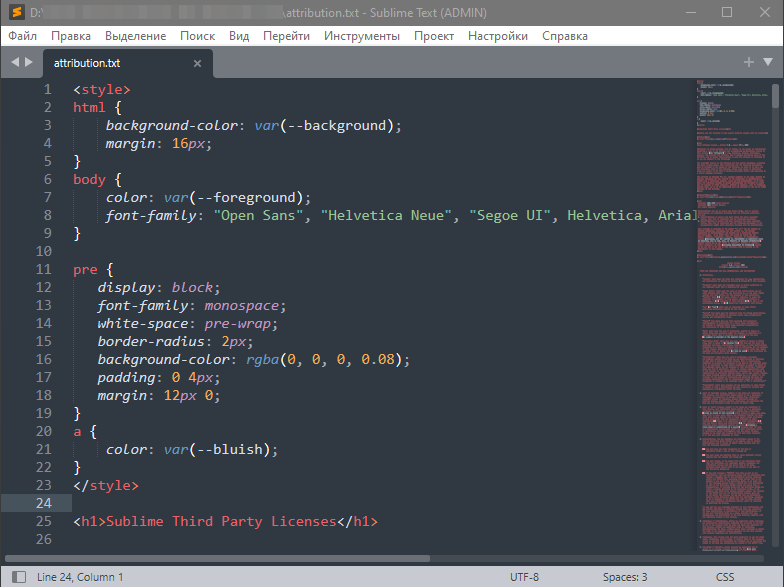Open the Настройки menu
784x587 pixels.
(x=498, y=36)
